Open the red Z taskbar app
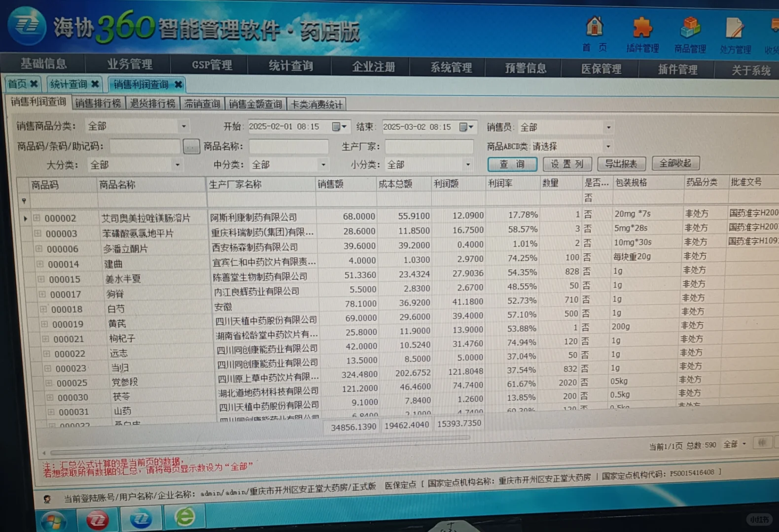Viewport: 779px width, 532px height. (x=98, y=520)
